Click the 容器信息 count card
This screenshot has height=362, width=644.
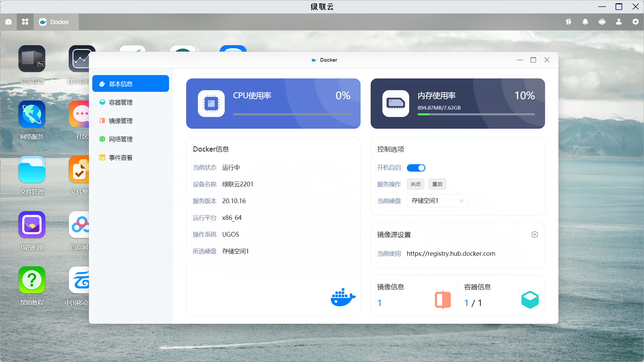coord(501,296)
